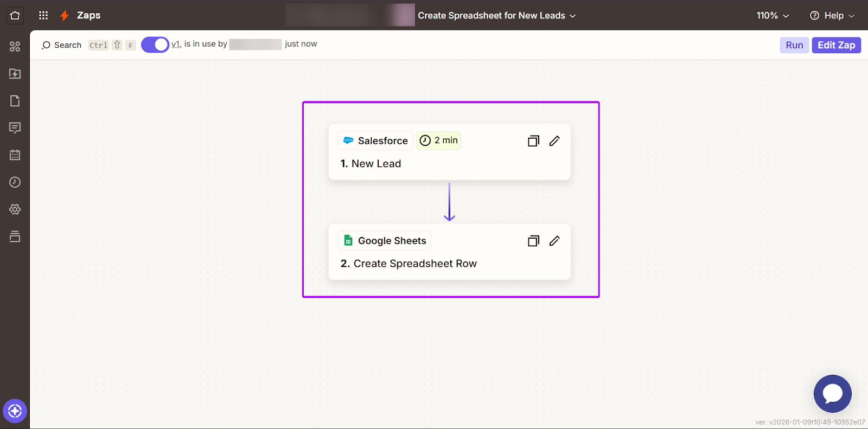Open the comments sidebar icon
This screenshot has height=429, width=868.
click(15, 128)
